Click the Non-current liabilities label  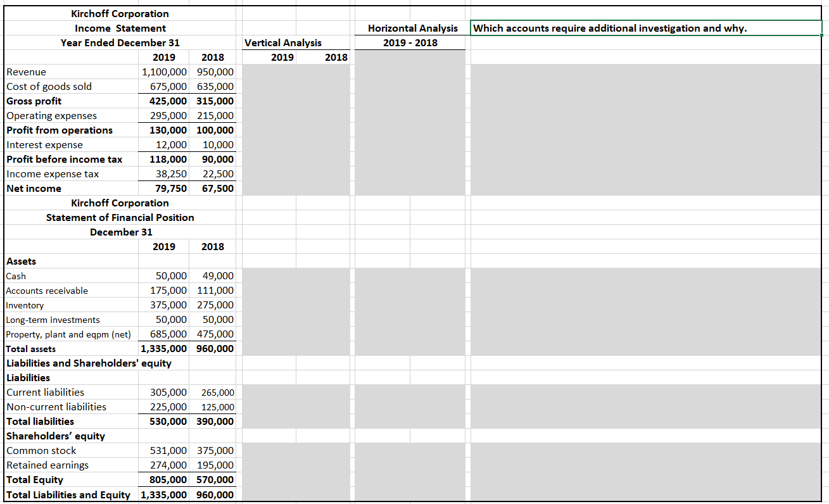tap(56, 407)
